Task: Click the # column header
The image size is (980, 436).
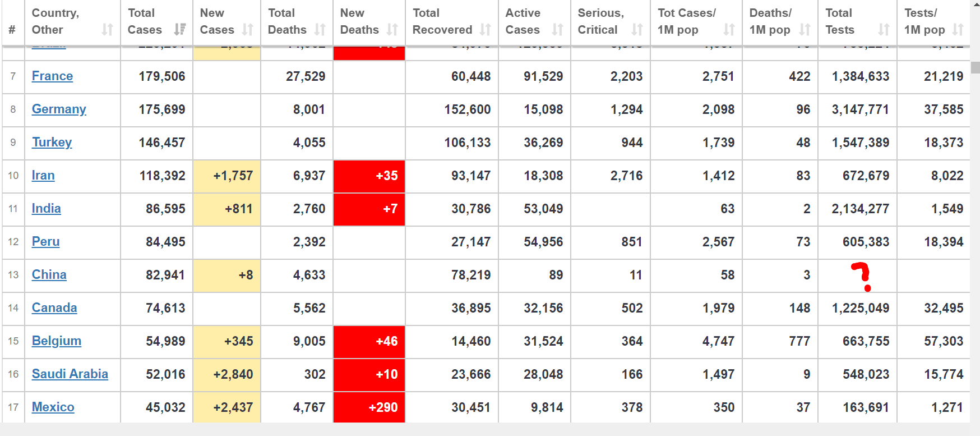Action: (x=12, y=30)
